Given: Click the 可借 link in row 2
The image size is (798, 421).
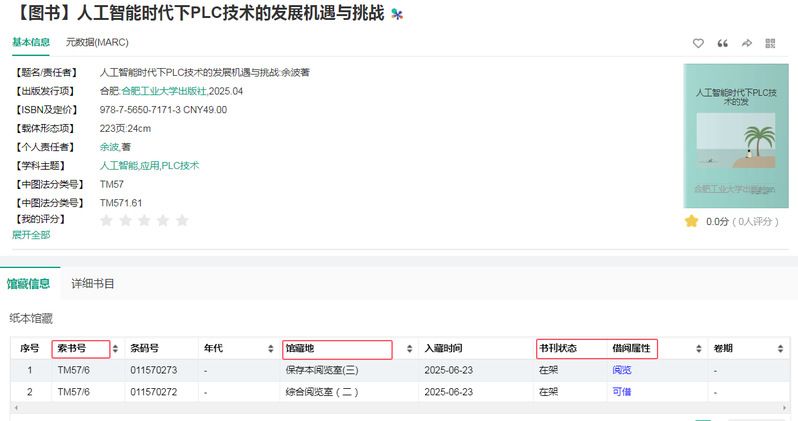Looking at the screenshot, I should [621, 391].
